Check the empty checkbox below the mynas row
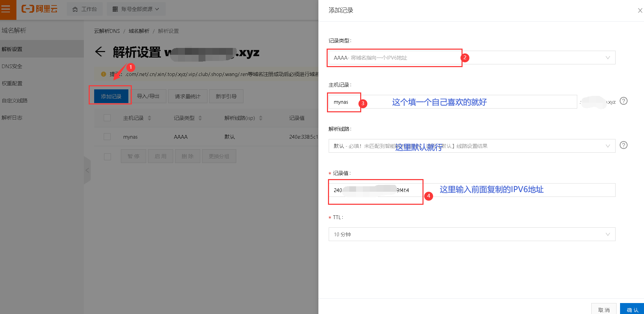This screenshot has width=644, height=314. point(107,156)
